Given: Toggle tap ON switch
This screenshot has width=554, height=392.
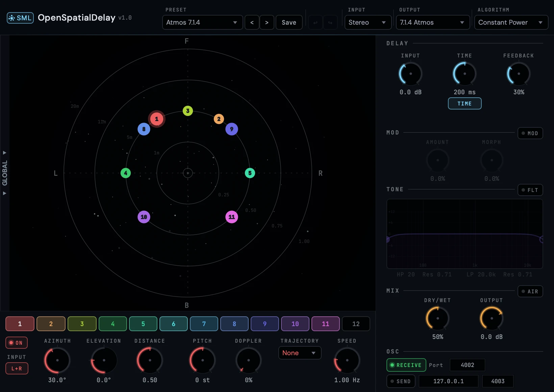Looking at the screenshot, I should (16, 343).
